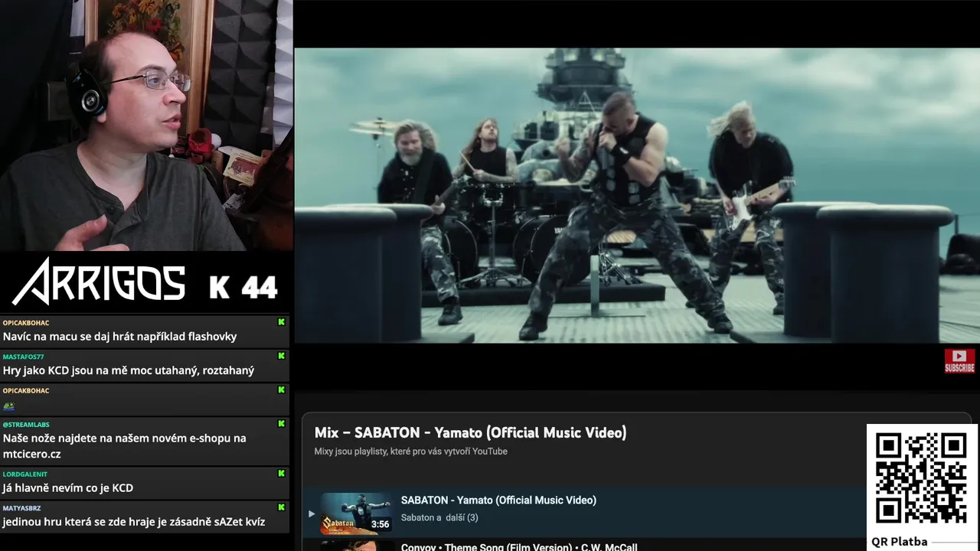This screenshot has width=980, height=551.
Task: Click the 3:56 duration badge on Yamato thumbnail
Action: click(380, 524)
